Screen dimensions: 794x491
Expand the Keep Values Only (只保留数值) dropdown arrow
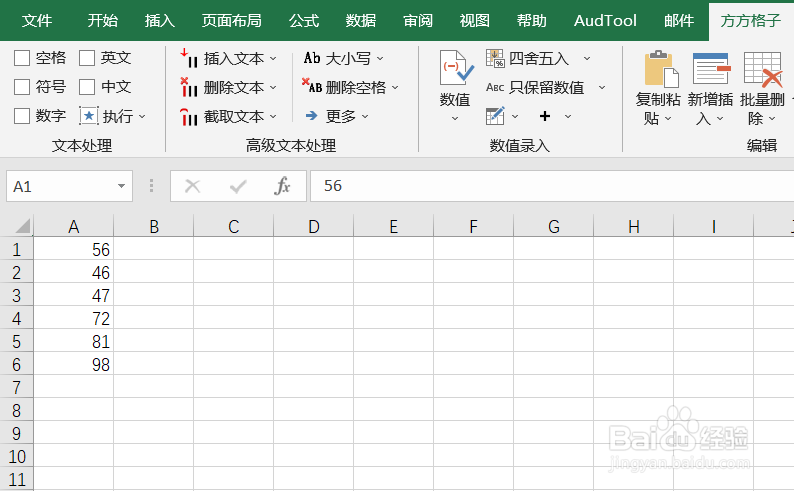click(x=602, y=88)
